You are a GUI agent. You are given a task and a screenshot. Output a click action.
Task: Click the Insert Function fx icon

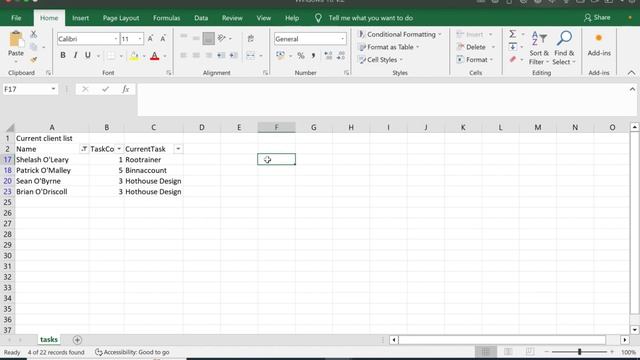pos(125,89)
